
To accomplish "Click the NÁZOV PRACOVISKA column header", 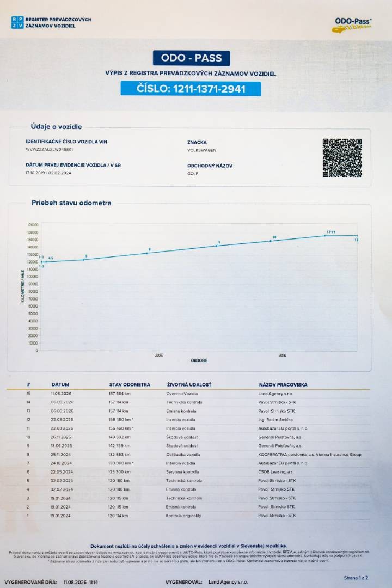I will tap(283, 385).
